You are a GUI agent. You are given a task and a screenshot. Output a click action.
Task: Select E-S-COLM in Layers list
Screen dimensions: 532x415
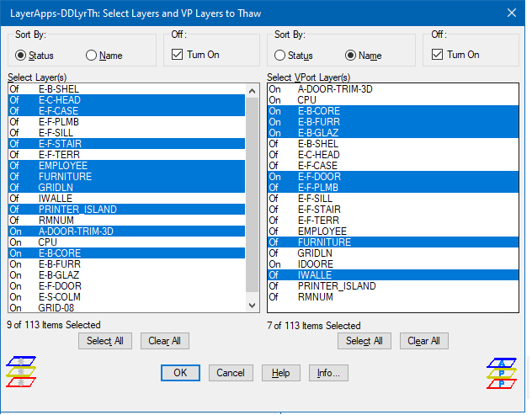[126, 297]
